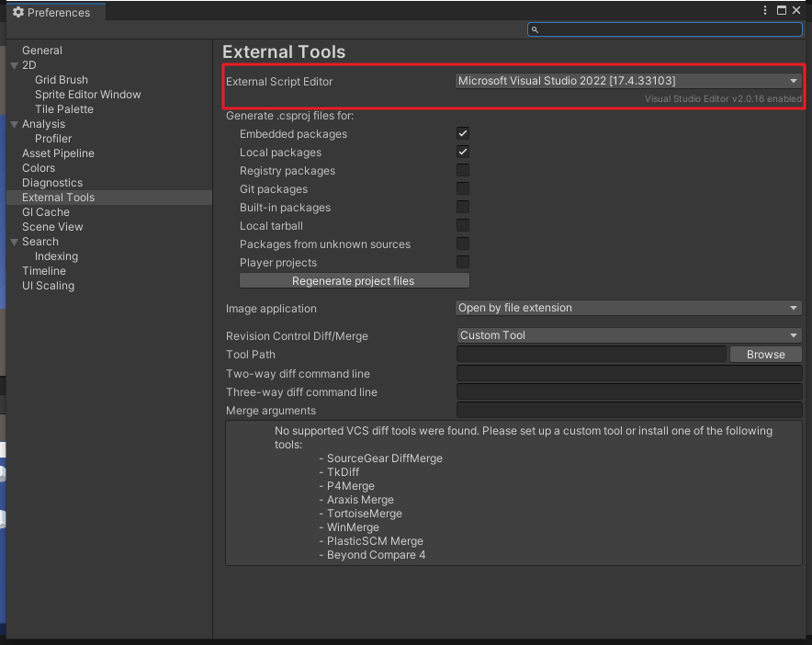Collapse the Analysis category
This screenshot has height=645, width=812.
15,124
